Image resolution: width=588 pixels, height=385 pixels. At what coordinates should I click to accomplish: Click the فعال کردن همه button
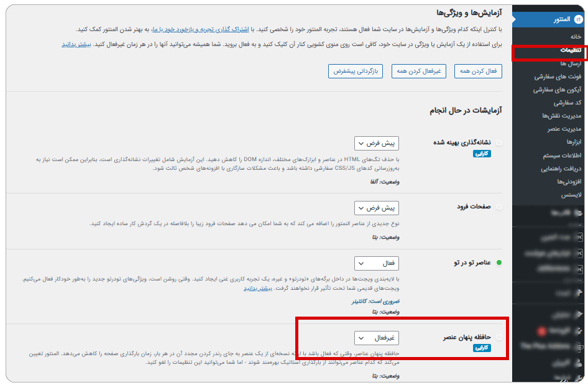click(x=478, y=71)
